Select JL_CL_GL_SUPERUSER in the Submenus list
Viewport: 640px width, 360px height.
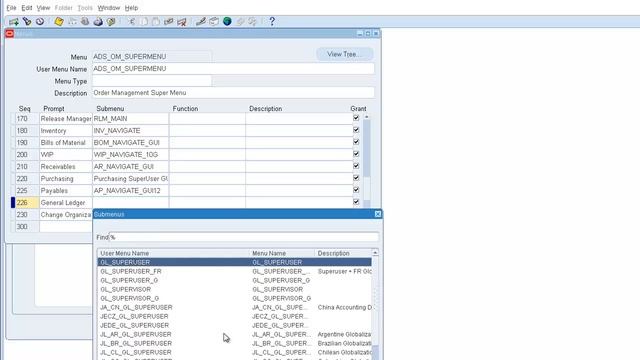[234, 352]
